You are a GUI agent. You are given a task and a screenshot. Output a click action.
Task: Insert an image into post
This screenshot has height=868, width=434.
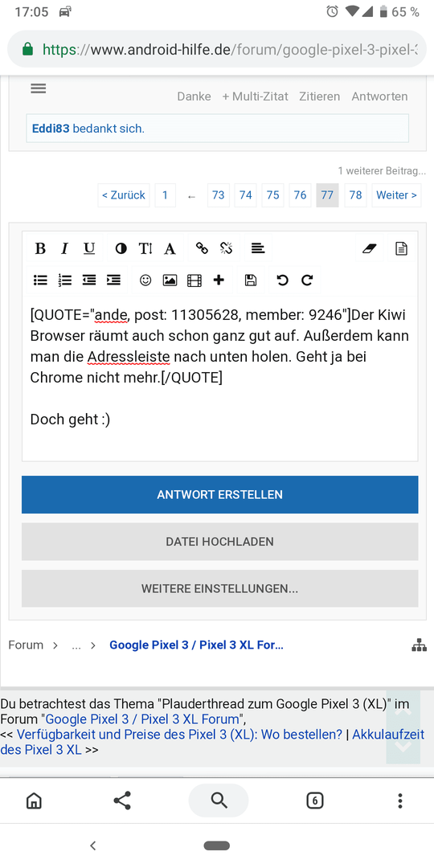coord(170,280)
